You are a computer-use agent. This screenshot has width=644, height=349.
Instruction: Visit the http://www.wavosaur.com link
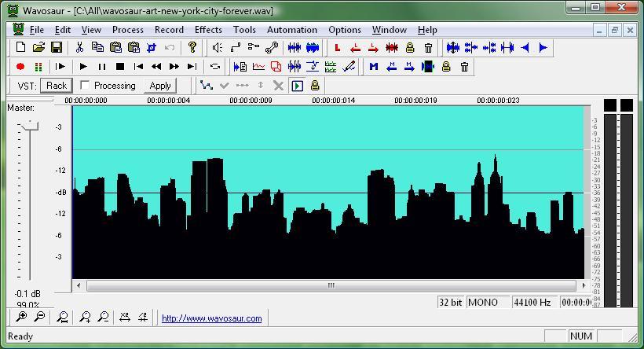(211, 318)
